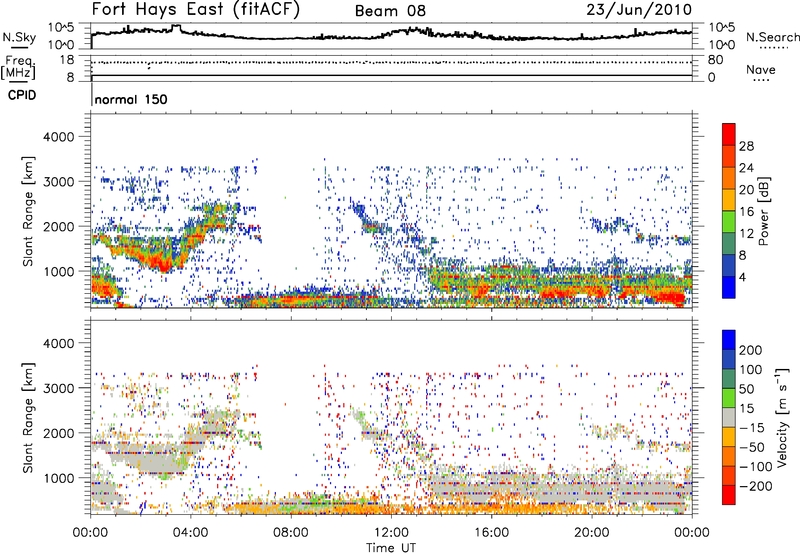Click the "normal 150" CPID text

[131, 99]
